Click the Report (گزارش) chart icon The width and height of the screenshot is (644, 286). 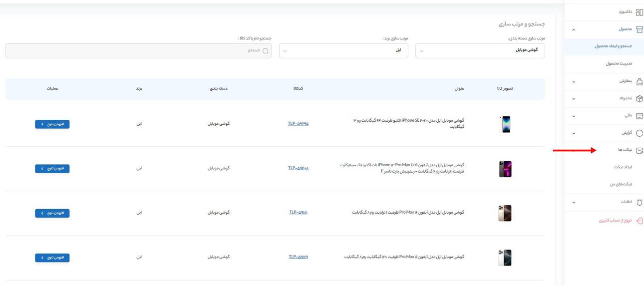(639, 133)
